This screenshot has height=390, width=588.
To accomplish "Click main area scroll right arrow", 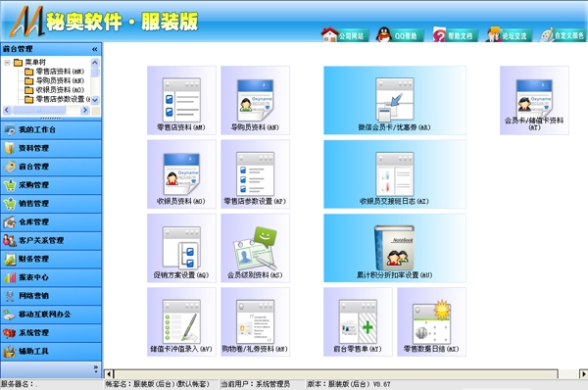I will point(583,374).
